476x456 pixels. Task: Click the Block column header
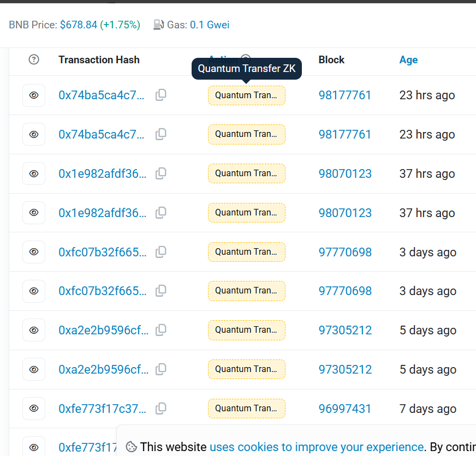pos(331,60)
